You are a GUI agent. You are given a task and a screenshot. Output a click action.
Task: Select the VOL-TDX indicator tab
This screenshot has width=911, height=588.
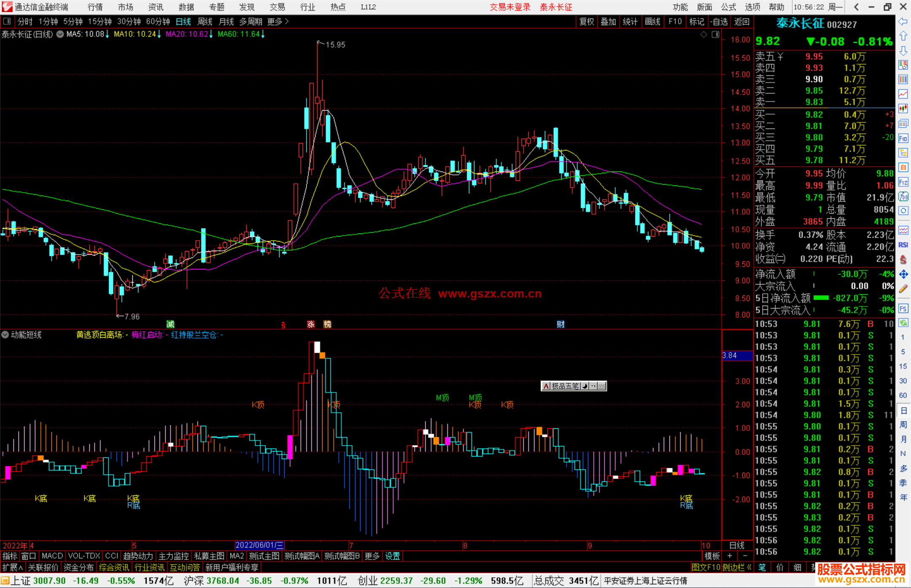[x=84, y=556]
